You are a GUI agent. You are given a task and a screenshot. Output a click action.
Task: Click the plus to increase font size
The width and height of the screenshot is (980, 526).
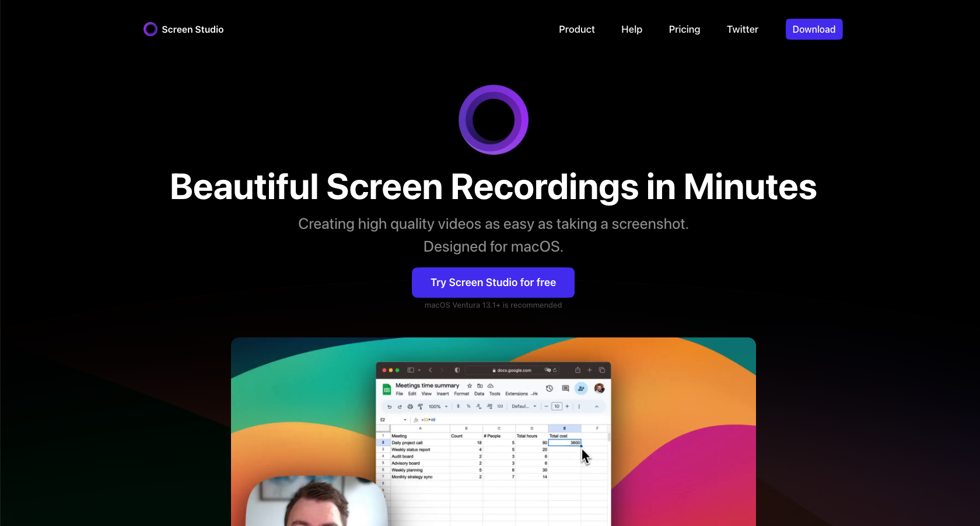point(567,406)
